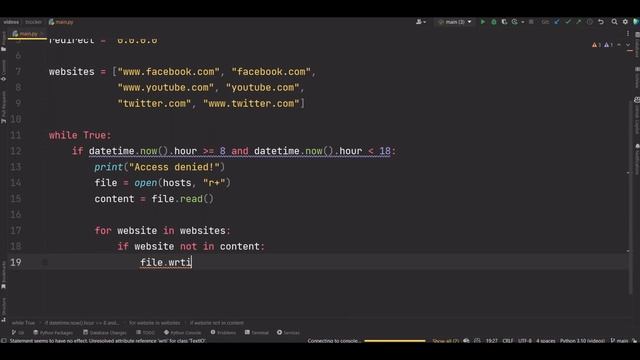Open the main Git branch widget
The image size is (640, 360).
tap(620, 341)
